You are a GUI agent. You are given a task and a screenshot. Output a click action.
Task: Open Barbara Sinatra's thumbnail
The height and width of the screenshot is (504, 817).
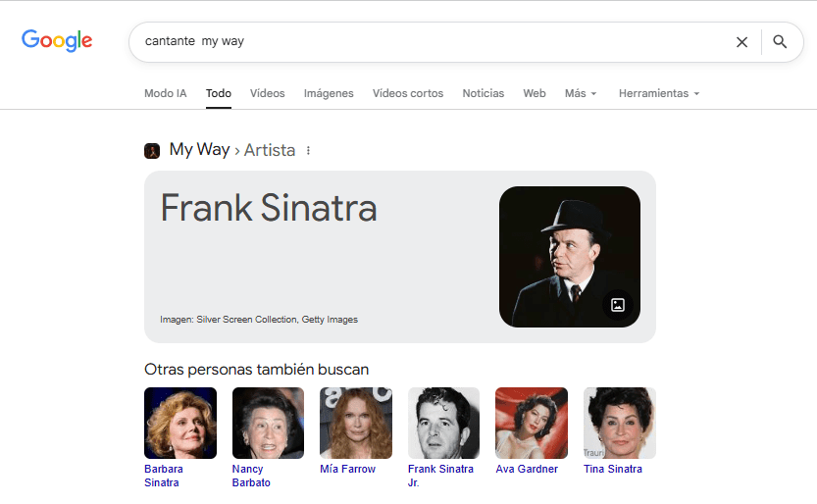click(180, 423)
